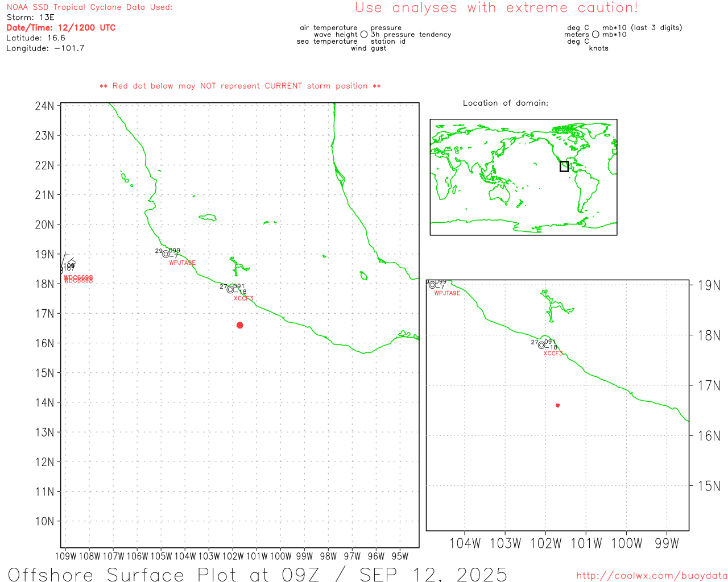Click 'Use analyses with extreme caution!' warning
Viewport: 728px width, 582px height.
coord(497,8)
